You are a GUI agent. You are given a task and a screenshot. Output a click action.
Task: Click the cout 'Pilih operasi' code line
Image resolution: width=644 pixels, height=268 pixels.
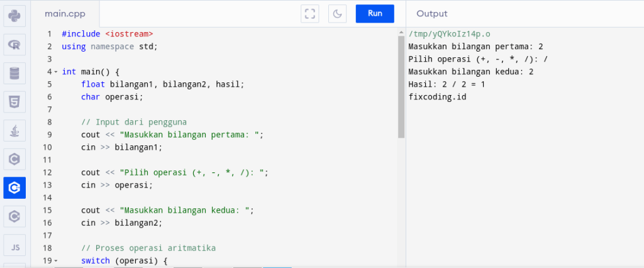coord(175,172)
